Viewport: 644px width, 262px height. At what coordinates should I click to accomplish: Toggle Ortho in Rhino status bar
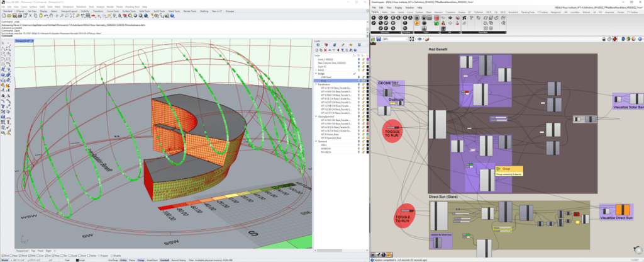tap(123, 260)
